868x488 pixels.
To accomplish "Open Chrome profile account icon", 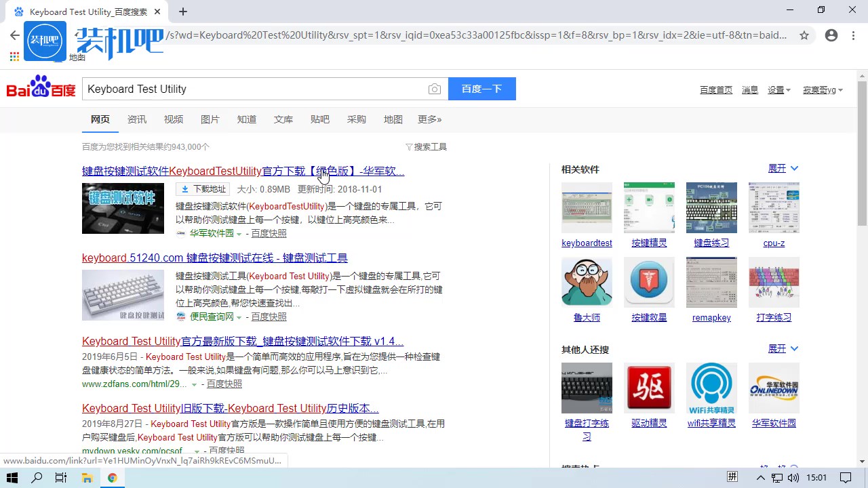I will (x=831, y=35).
